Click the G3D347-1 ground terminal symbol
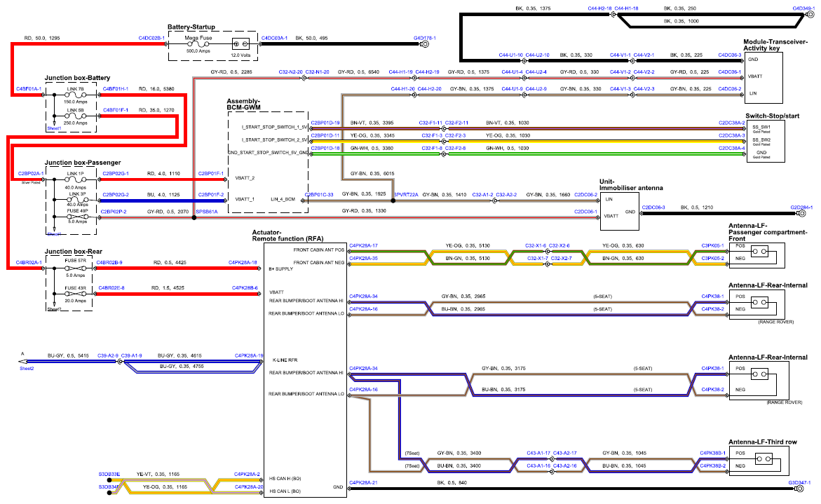Image resolution: width=821 pixels, height=504 pixels. 799,489
